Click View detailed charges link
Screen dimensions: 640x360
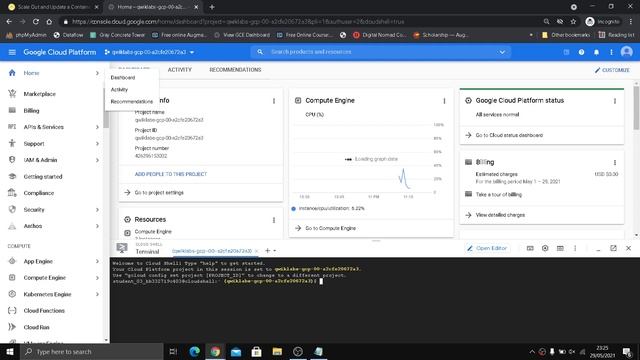tap(500, 215)
